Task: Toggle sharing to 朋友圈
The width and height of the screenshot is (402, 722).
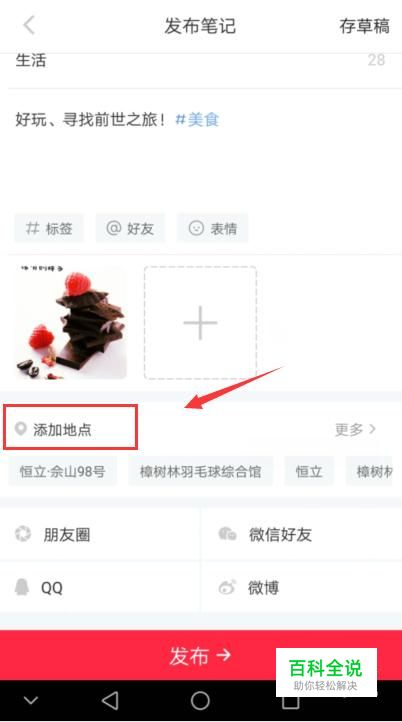Action: (x=100, y=534)
